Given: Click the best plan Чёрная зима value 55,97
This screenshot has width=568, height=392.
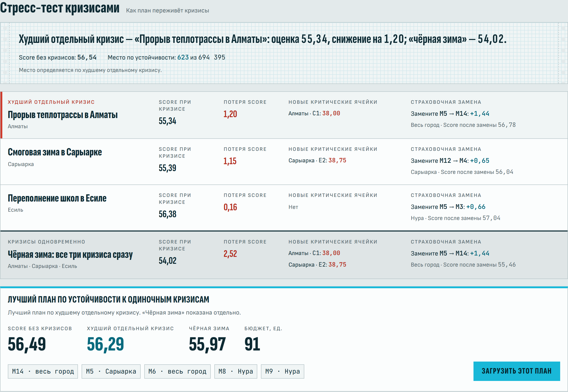Looking at the screenshot, I should [x=207, y=344].
